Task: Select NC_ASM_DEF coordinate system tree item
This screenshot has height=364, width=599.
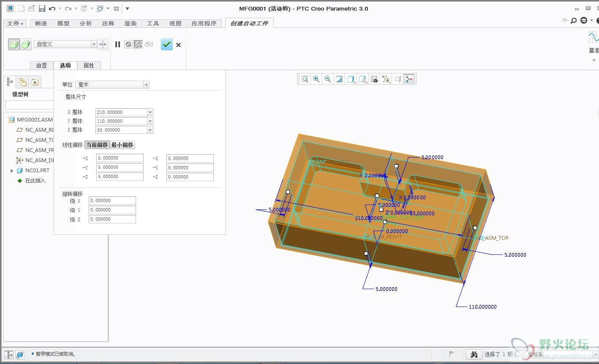Action: [x=35, y=160]
